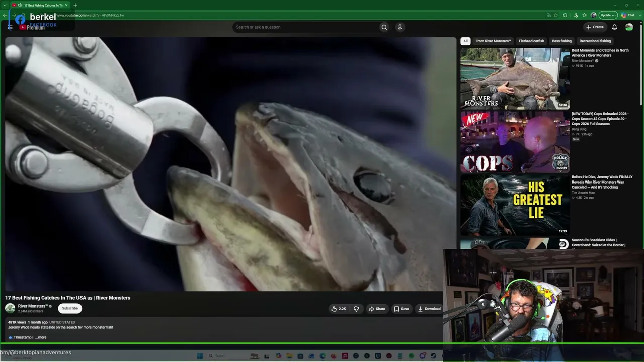Open YouTube notifications bell

click(x=614, y=27)
